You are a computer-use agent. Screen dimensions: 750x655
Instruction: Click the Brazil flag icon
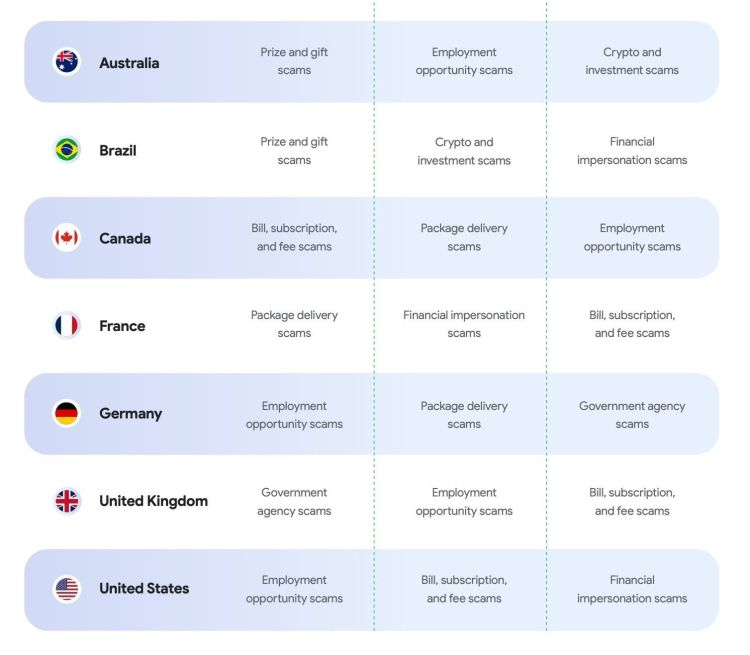[x=67, y=150]
